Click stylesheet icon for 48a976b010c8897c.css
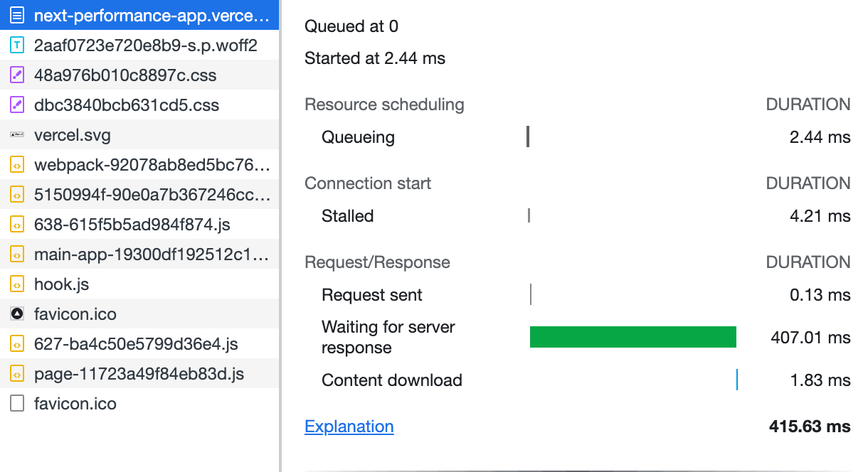 [17, 75]
